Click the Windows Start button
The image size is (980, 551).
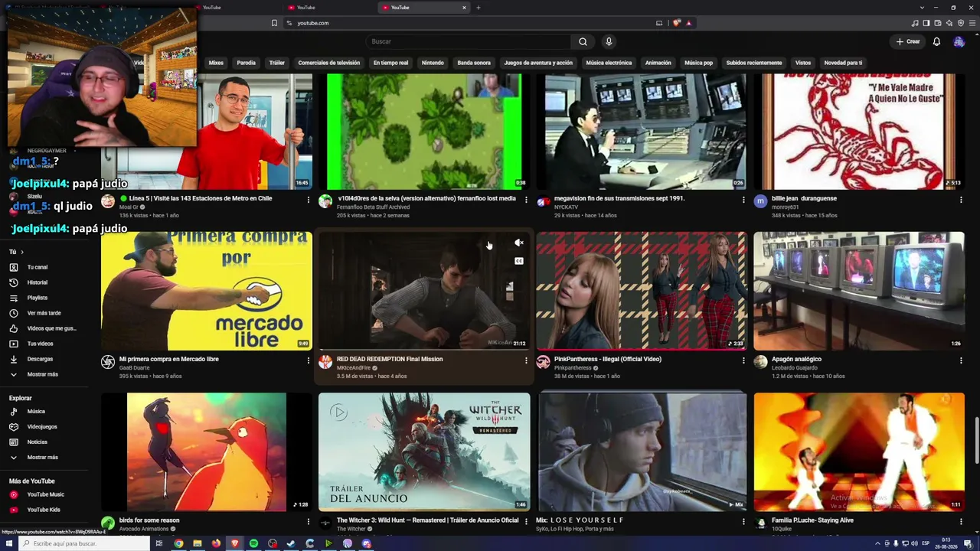(x=8, y=543)
